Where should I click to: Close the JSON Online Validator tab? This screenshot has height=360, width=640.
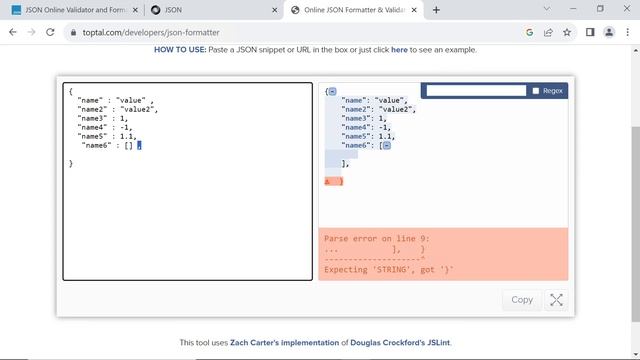pyautogui.click(x=135, y=10)
